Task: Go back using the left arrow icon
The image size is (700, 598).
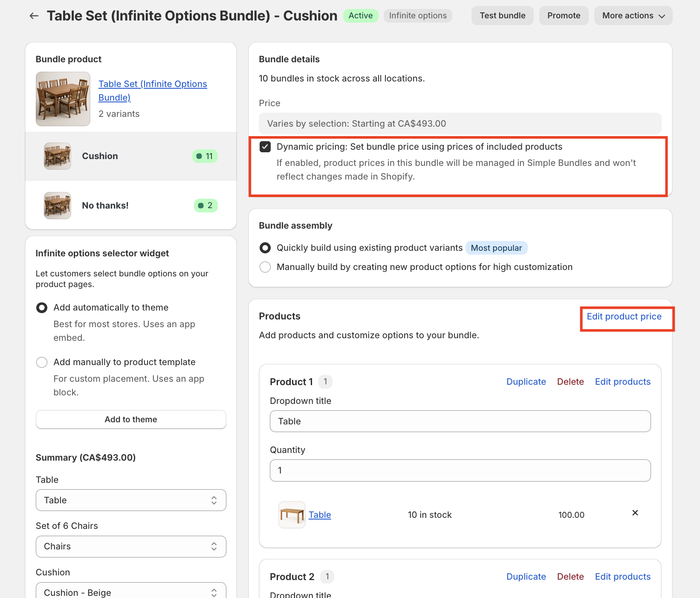Action: click(x=34, y=16)
